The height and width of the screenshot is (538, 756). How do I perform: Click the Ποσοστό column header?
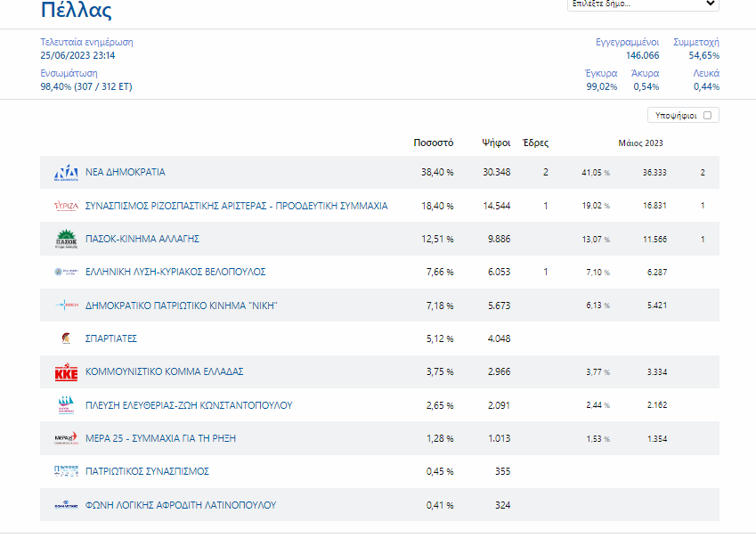pyautogui.click(x=434, y=143)
